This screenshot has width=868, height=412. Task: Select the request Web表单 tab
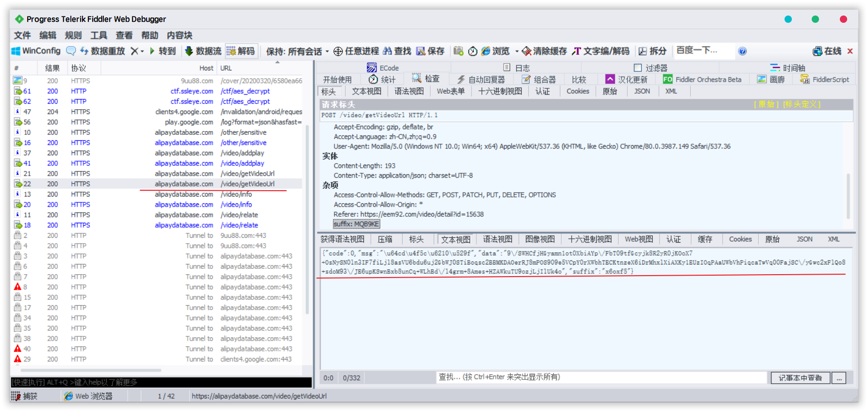coord(451,91)
